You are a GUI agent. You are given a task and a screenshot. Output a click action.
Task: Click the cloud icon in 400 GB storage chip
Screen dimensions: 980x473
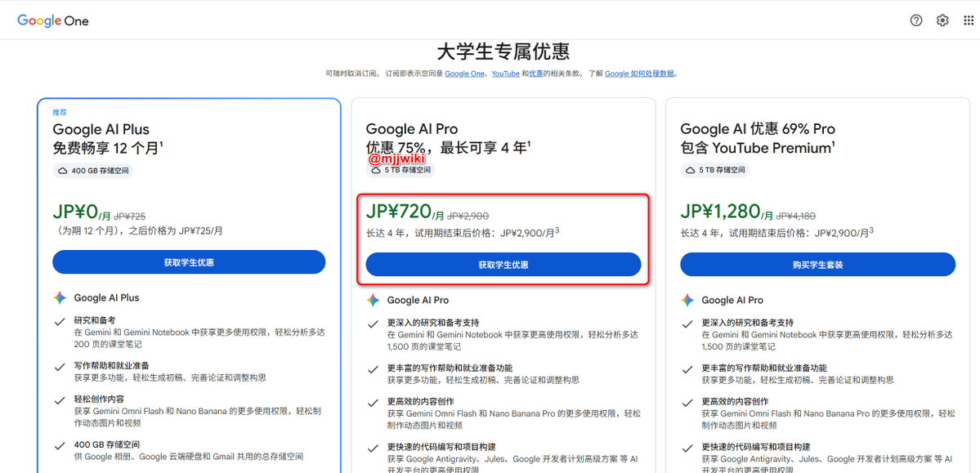coord(62,170)
